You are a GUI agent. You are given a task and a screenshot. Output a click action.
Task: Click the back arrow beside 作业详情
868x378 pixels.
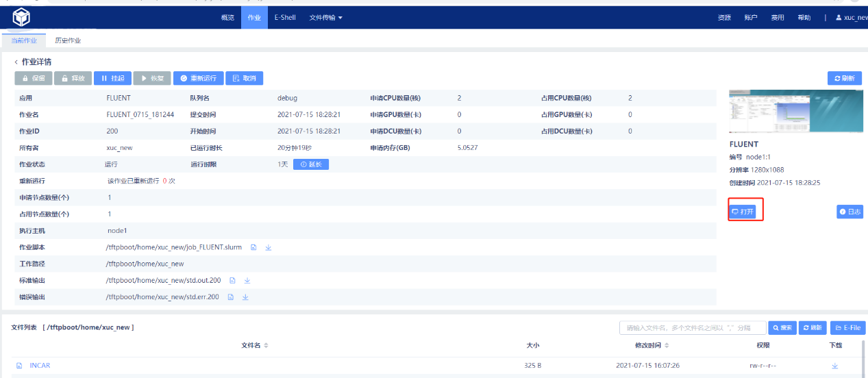16,62
